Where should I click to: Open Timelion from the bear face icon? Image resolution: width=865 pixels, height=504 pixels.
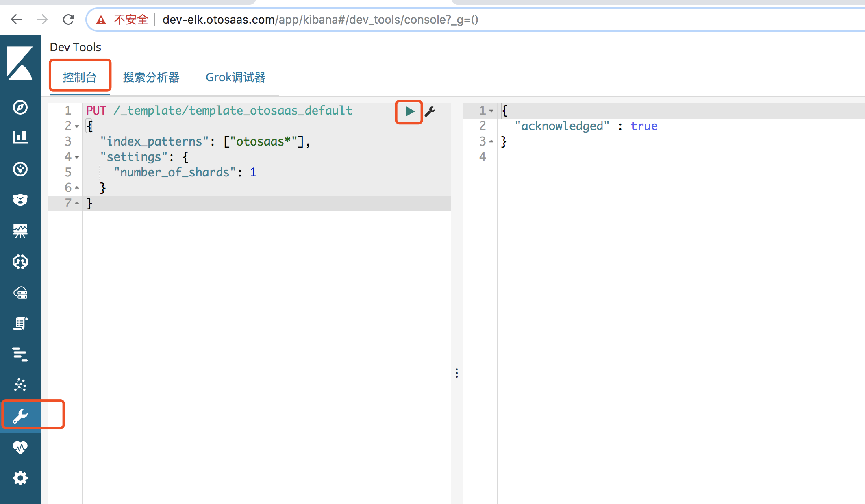pyautogui.click(x=20, y=200)
